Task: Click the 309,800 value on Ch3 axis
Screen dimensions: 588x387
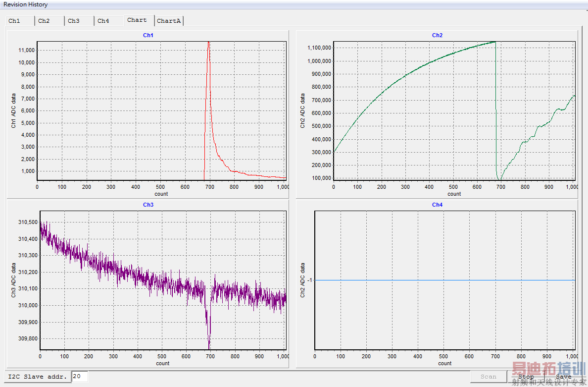Action: click(x=28, y=338)
